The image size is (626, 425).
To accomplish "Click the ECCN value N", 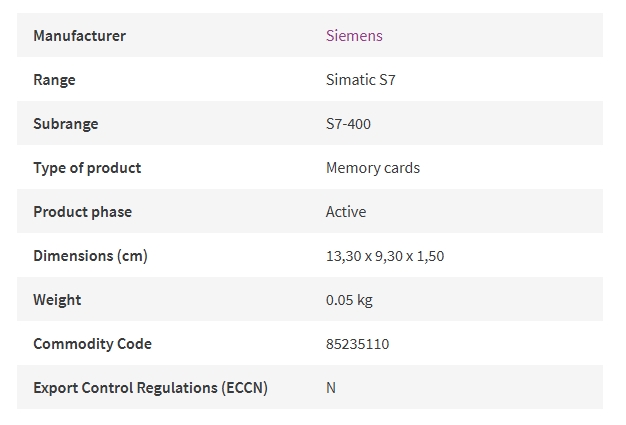I will (331, 387).
